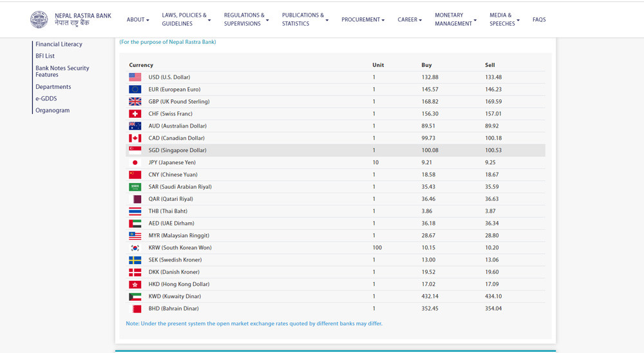Click the SGD sell rate 100.53
This screenshot has height=353, width=644.
pyautogui.click(x=493, y=150)
